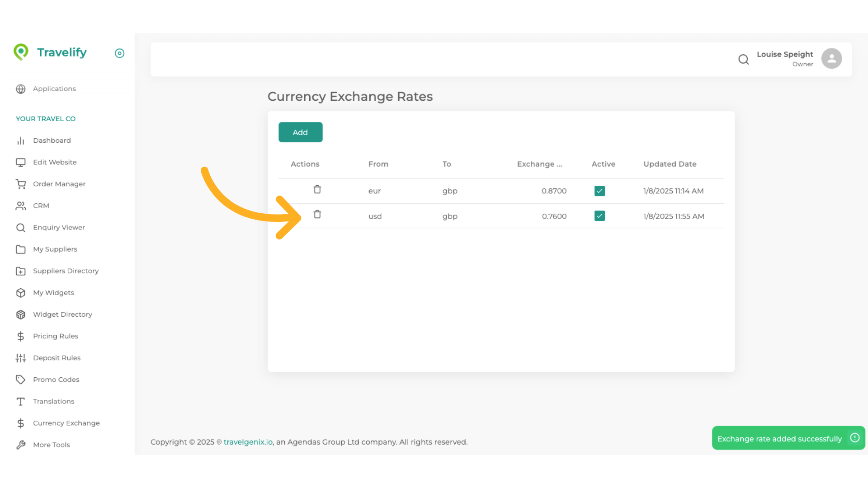This screenshot has width=868, height=488.
Task: Select Dashboard in the sidebar
Action: point(52,141)
